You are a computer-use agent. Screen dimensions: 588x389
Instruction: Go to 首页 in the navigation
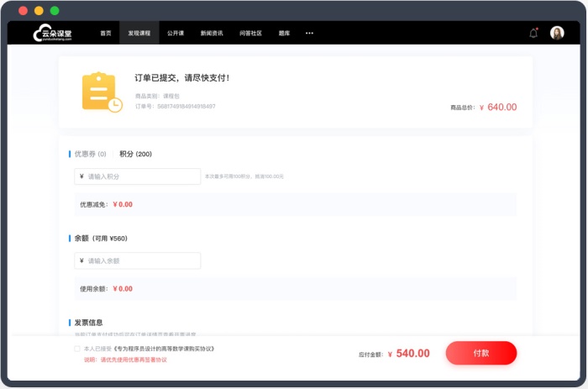(x=106, y=33)
